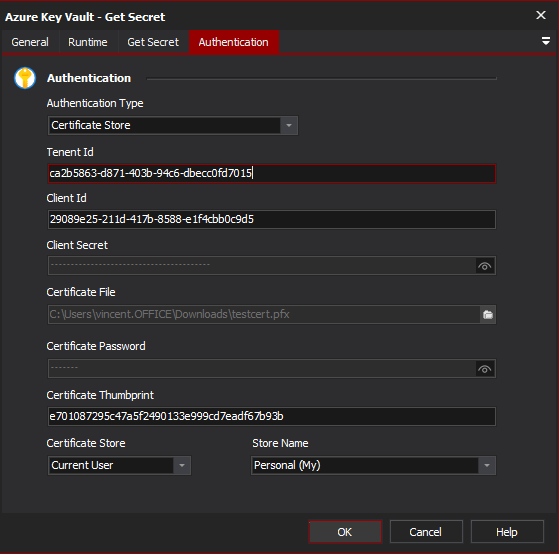Switch to the Runtime tab
This screenshot has height=554, width=560.
coord(88,42)
